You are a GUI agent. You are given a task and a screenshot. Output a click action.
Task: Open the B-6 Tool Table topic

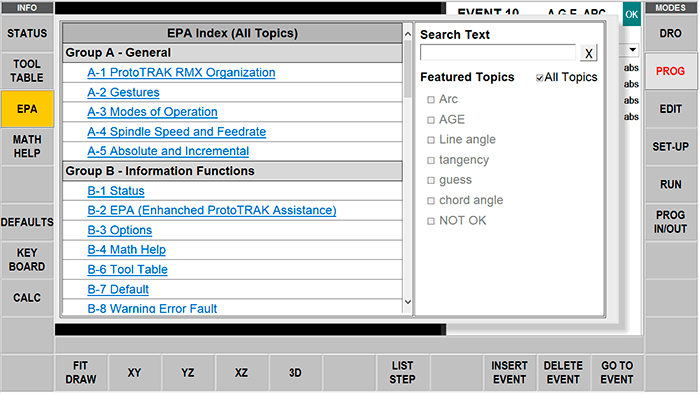pyautogui.click(x=127, y=270)
